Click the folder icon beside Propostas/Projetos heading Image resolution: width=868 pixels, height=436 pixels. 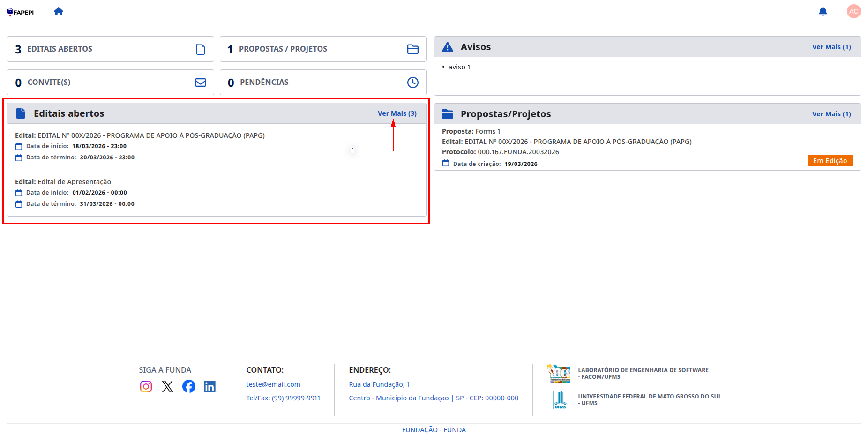[448, 114]
